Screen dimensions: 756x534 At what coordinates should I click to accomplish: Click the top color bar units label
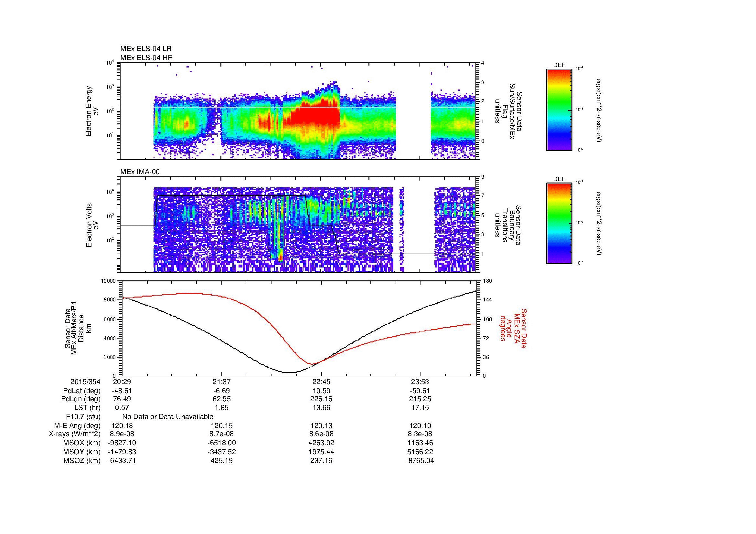599,110
